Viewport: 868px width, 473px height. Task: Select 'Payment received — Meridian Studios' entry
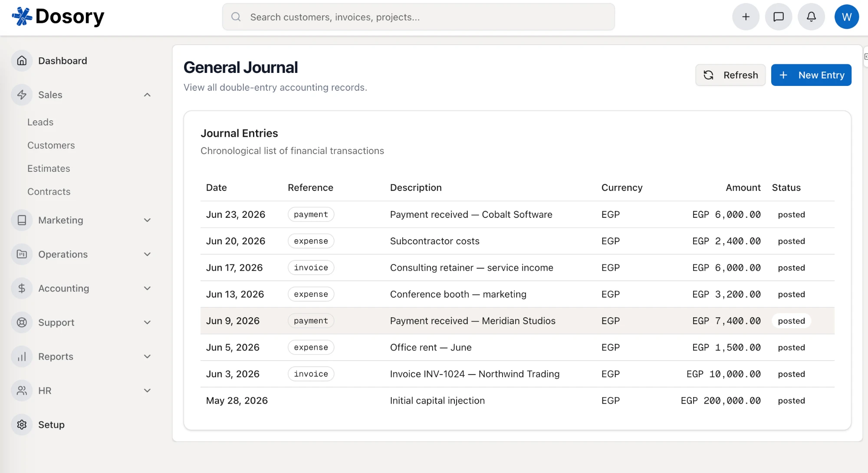(x=473, y=321)
